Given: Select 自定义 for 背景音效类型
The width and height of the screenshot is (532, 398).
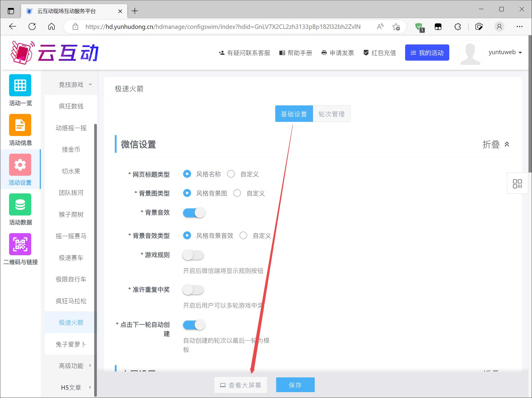Looking at the screenshot, I should [243, 236].
